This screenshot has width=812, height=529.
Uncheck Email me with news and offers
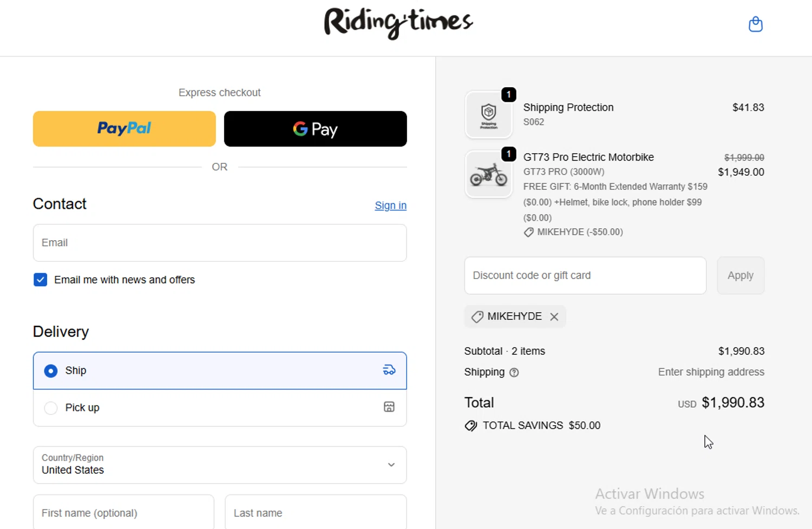[x=40, y=280]
